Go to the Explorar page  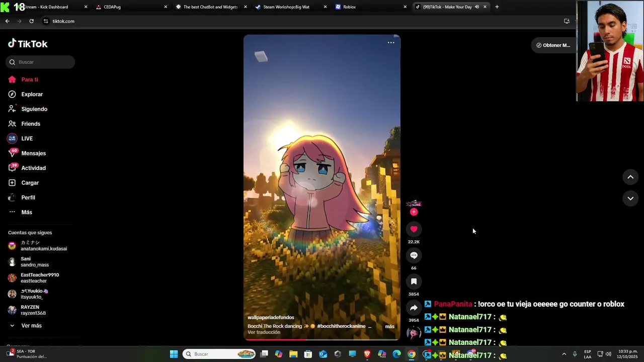[26, 94]
